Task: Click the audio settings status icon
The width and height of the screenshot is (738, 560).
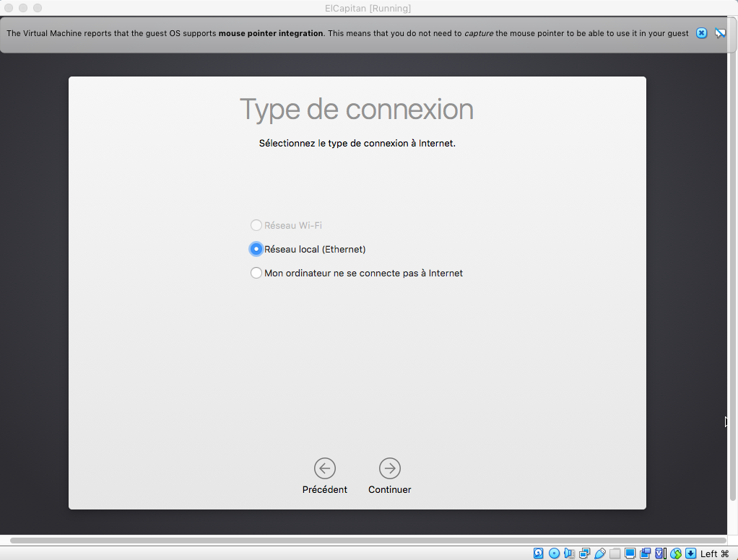Action: 569,554
